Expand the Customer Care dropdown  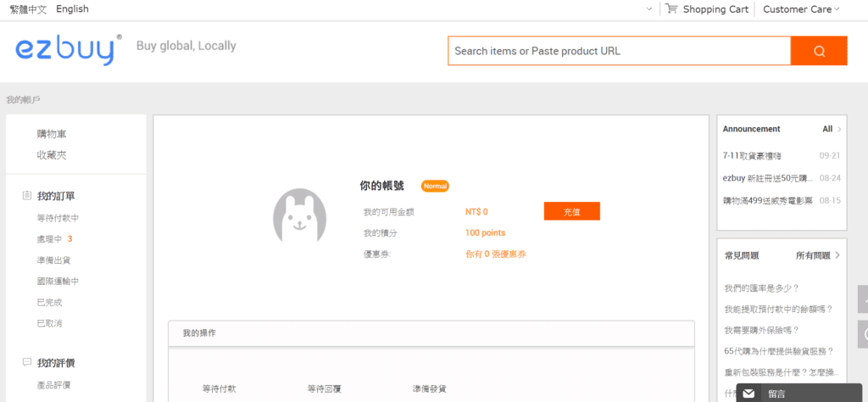(x=801, y=8)
